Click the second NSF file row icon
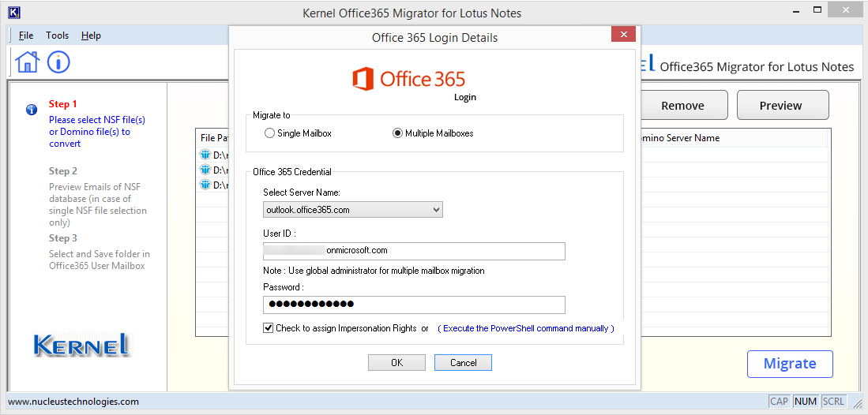 point(205,170)
